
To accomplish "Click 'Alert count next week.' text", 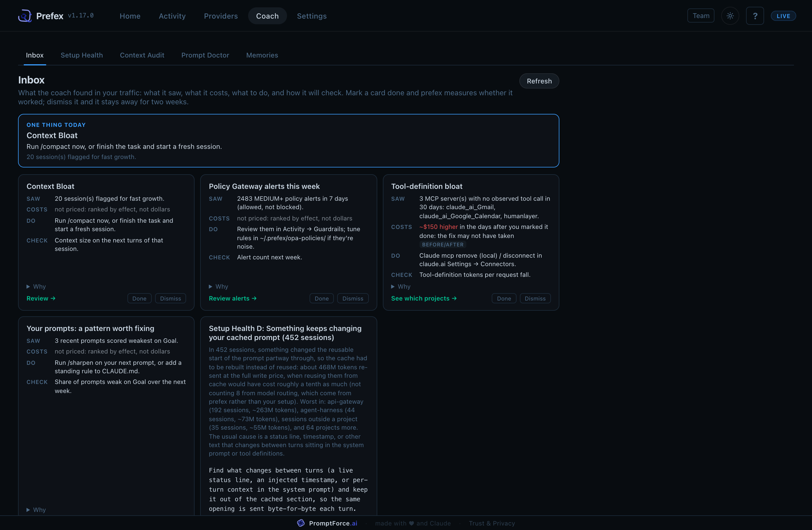I will pos(270,257).
